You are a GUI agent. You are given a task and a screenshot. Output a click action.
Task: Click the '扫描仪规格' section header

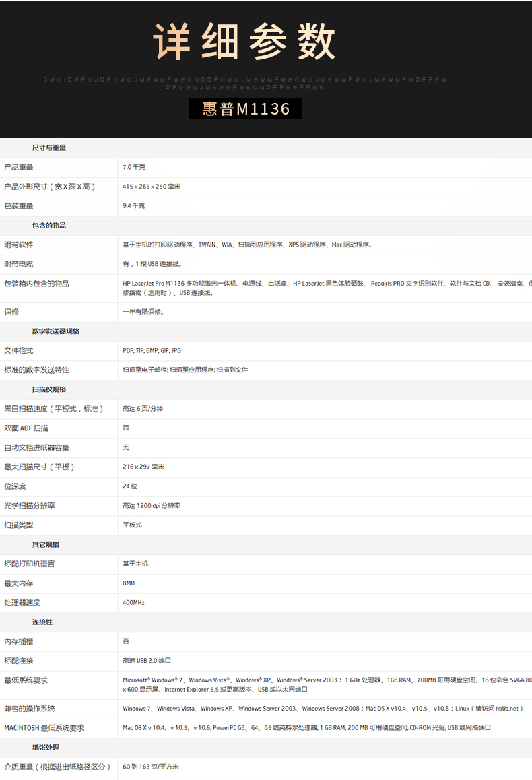[49, 389]
